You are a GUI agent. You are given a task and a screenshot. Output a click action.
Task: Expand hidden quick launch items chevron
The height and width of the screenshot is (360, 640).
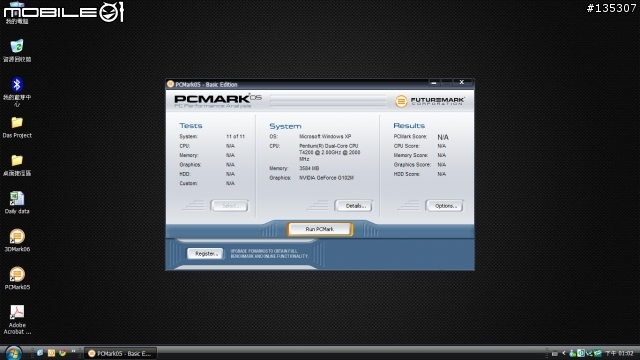pyautogui.click(x=73, y=351)
